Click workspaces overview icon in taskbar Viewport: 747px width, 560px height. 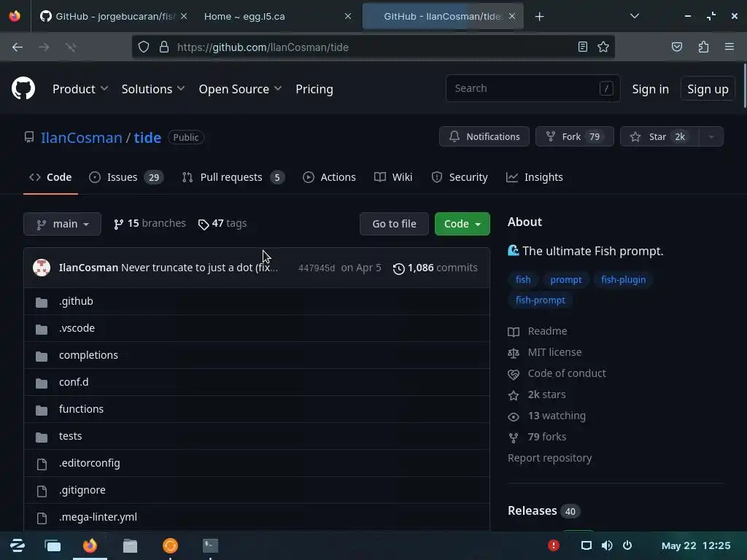53,545
